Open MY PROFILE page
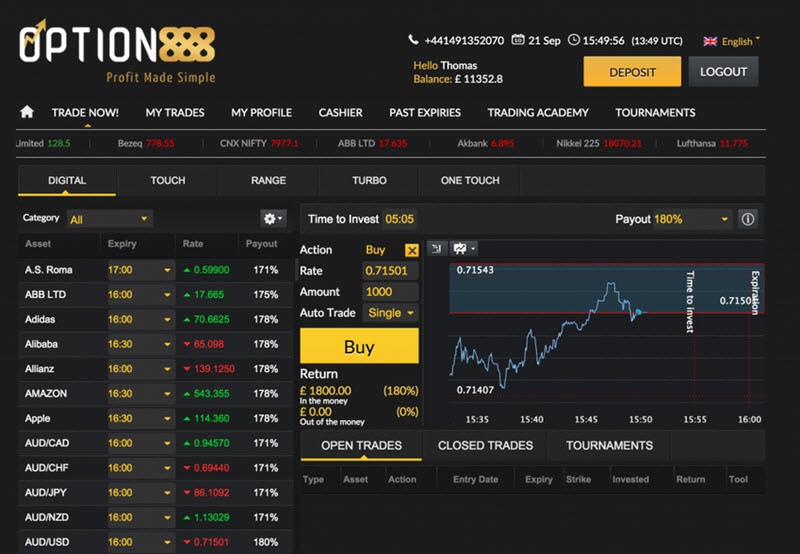The image size is (800, 554). (x=261, y=113)
